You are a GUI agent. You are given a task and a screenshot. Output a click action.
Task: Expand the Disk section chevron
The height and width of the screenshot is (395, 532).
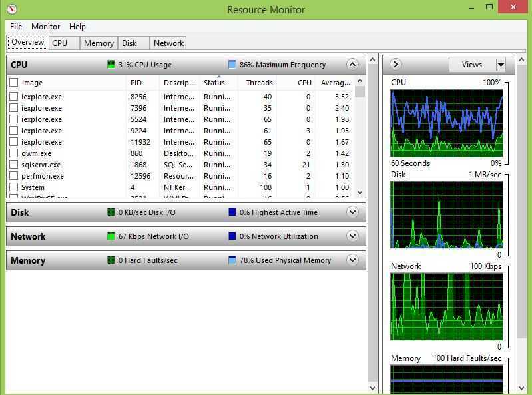pyautogui.click(x=352, y=212)
